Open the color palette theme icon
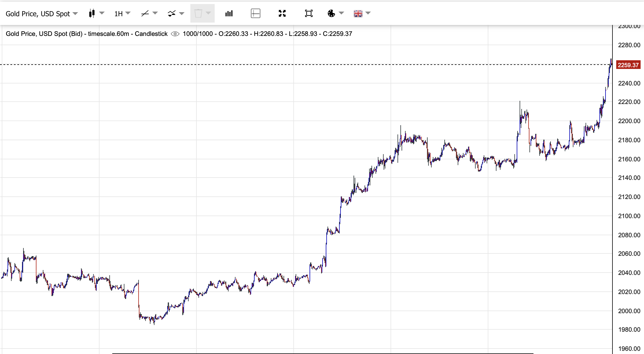The width and height of the screenshot is (644, 354). pos(331,13)
